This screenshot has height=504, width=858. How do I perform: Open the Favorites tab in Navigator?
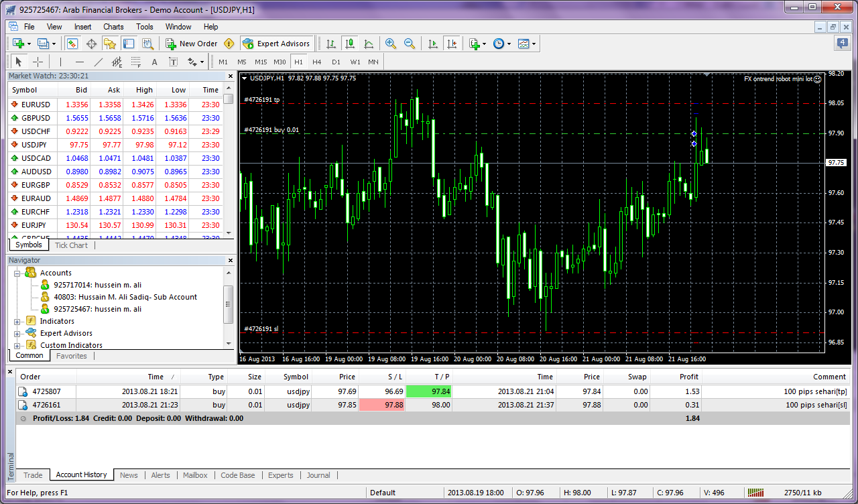tap(71, 356)
